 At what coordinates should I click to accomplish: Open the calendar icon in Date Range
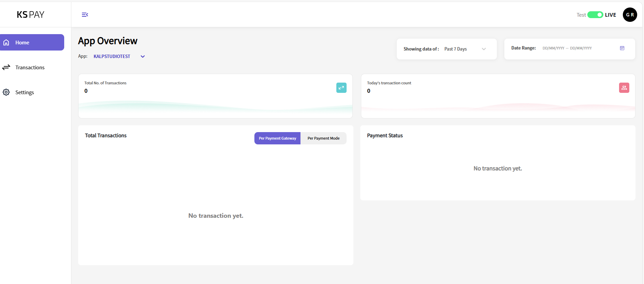click(x=622, y=48)
